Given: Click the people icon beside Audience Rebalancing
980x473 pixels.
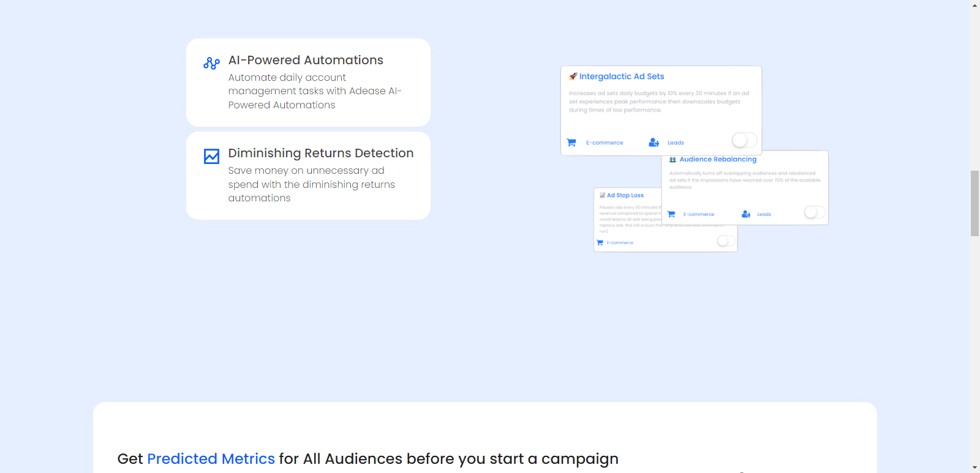Looking at the screenshot, I should (673, 160).
